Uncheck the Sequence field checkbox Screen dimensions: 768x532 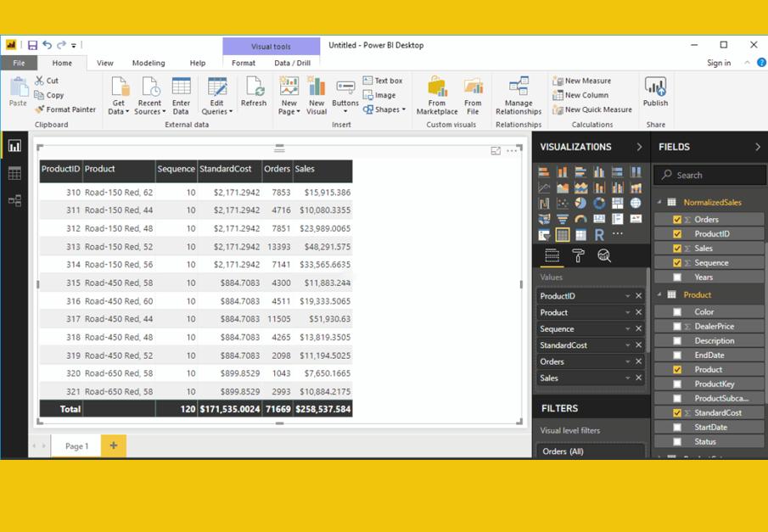(677, 263)
